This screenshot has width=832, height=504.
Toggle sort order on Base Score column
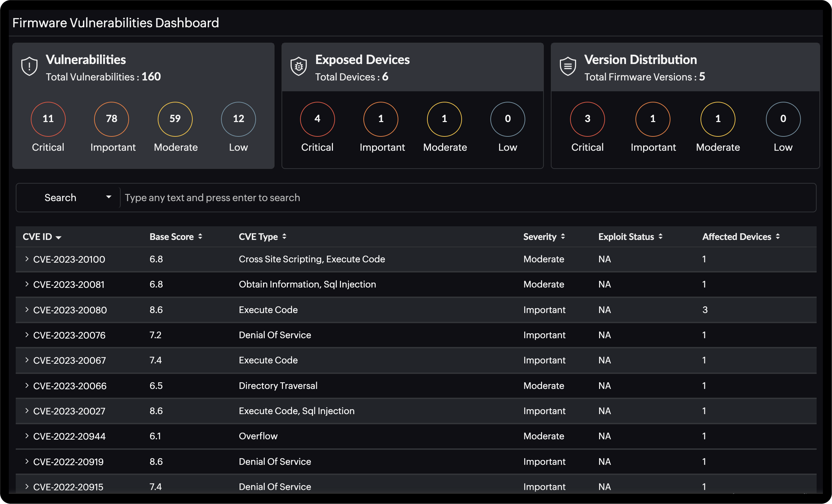pyautogui.click(x=200, y=236)
